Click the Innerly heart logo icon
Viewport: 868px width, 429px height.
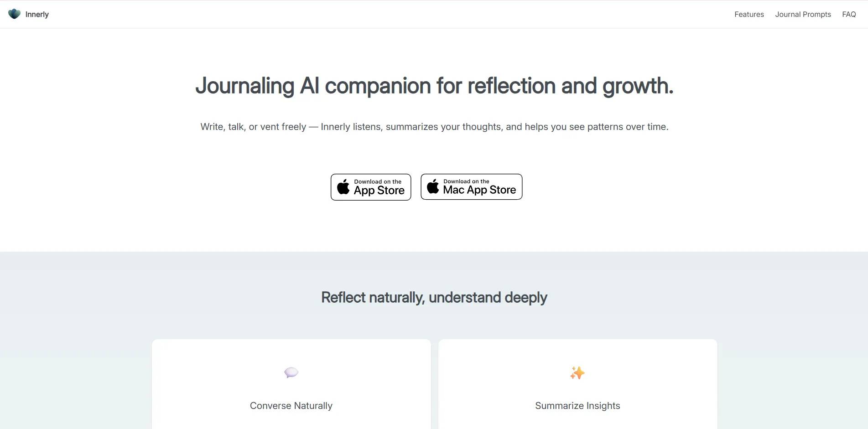pos(15,14)
